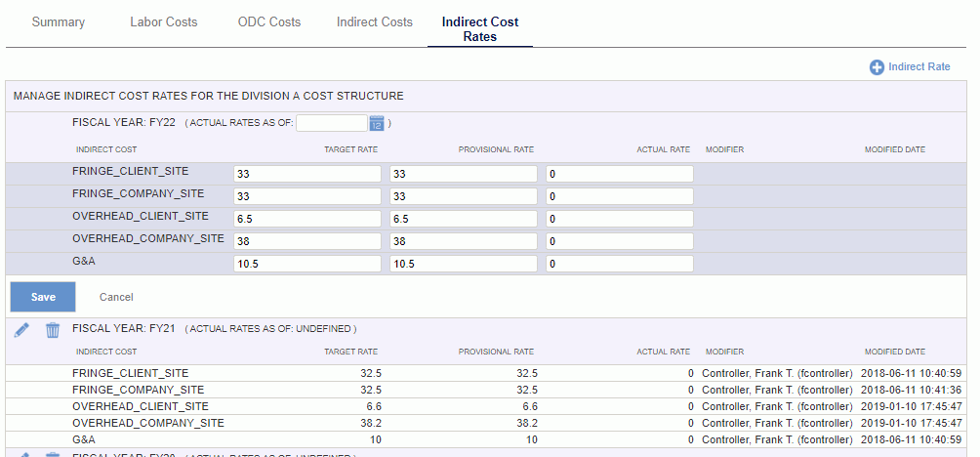Image resolution: width=980 pixels, height=457 pixels.
Task: Focus the FY22 actual rates as-of date field
Action: tap(331, 123)
